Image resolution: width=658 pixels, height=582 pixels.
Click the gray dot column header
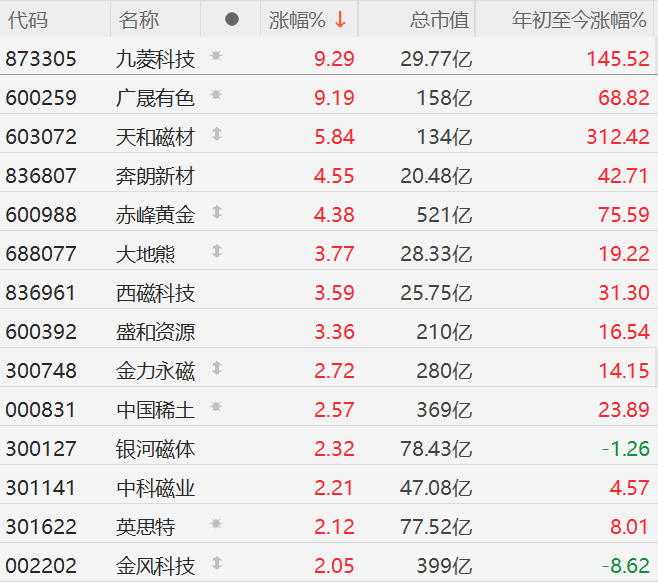point(232,19)
